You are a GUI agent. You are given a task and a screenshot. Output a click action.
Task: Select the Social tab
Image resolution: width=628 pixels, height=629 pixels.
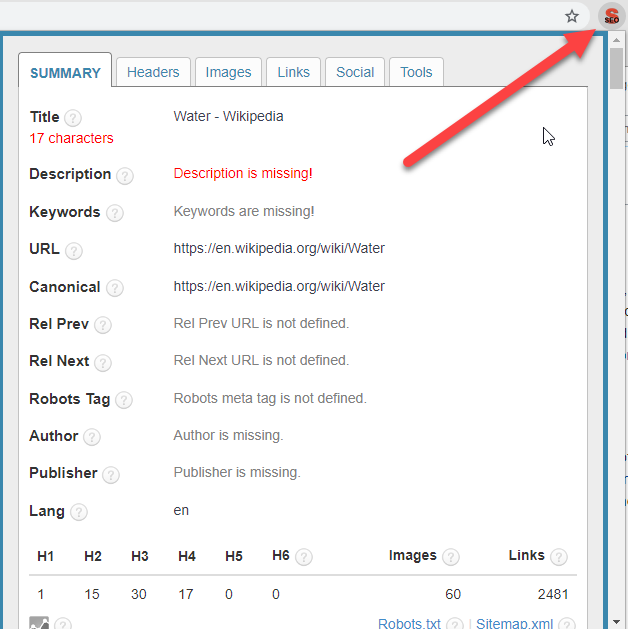355,72
